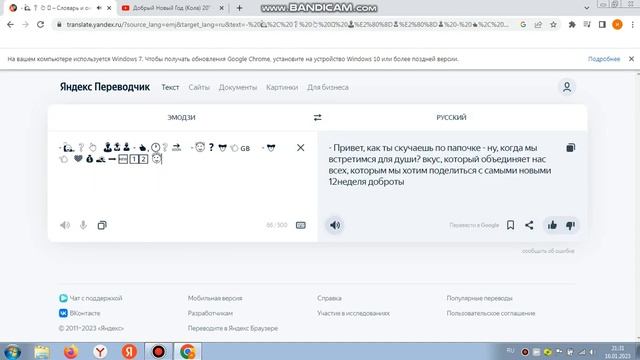Screen dimensions: 640x360
Task: Open the on-screen keyboard
Action: (x=300, y=225)
